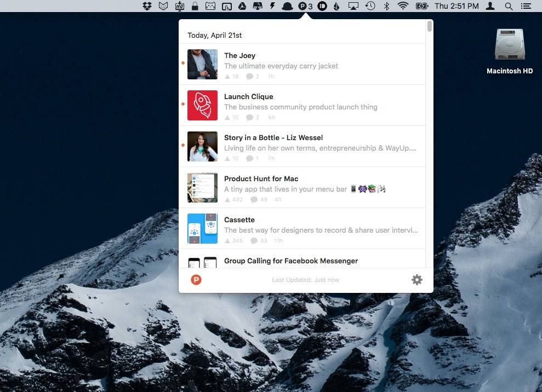Click the "Today, April 21st" header
This screenshot has height=392, width=542.
coord(215,35)
